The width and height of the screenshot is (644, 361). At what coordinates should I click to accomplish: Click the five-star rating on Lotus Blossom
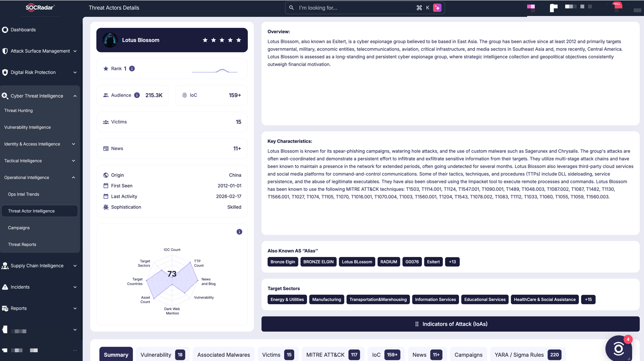(222, 40)
